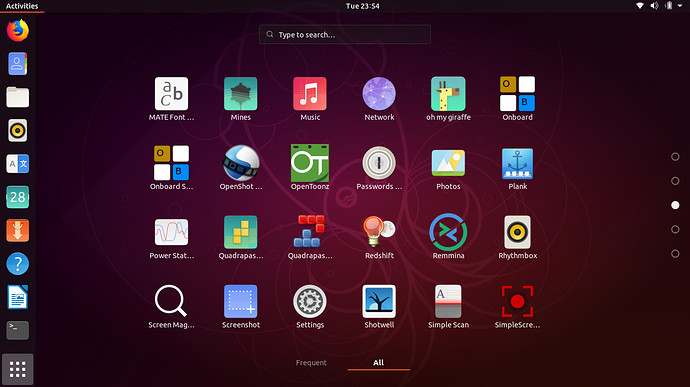
Task: Go to second app grid page
Action: point(675,181)
